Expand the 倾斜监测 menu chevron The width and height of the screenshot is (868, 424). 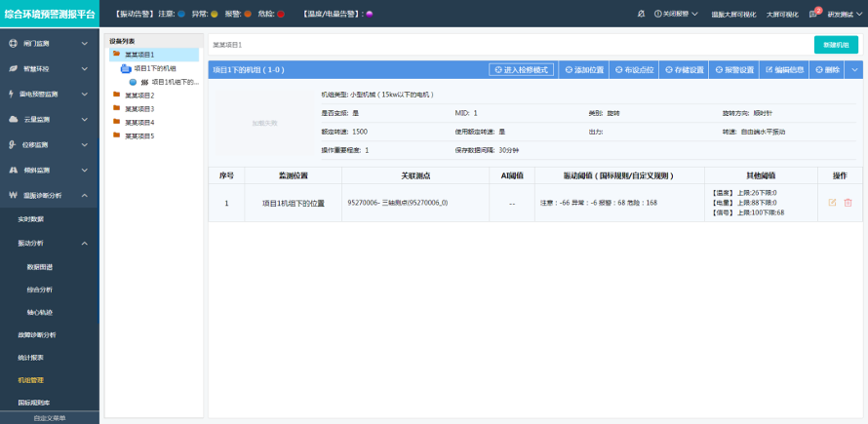(x=84, y=170)
